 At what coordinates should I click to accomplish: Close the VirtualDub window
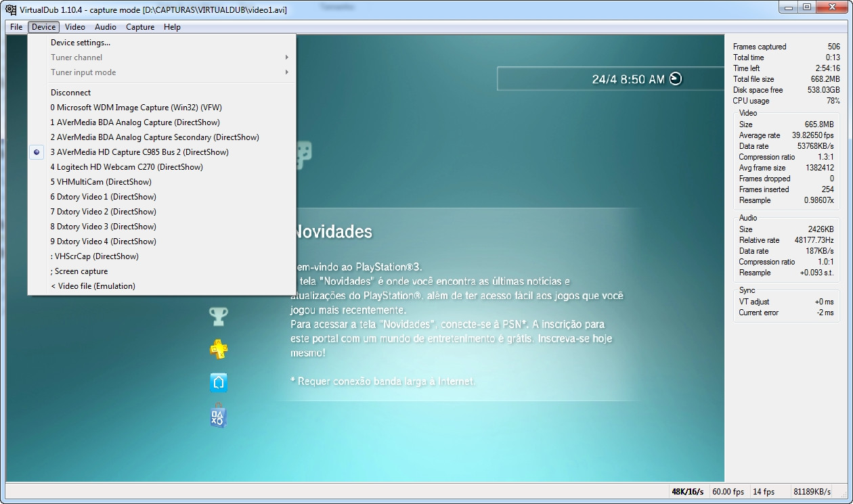coord(831,7)
